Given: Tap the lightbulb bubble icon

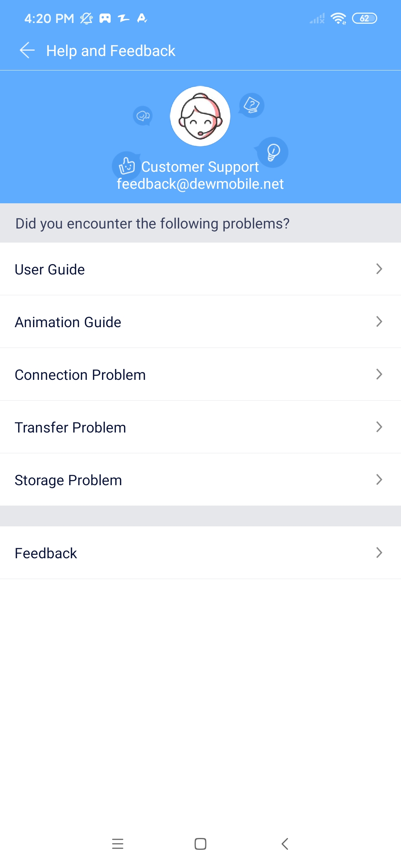Looking at the screenshot, I should (273, 152).
